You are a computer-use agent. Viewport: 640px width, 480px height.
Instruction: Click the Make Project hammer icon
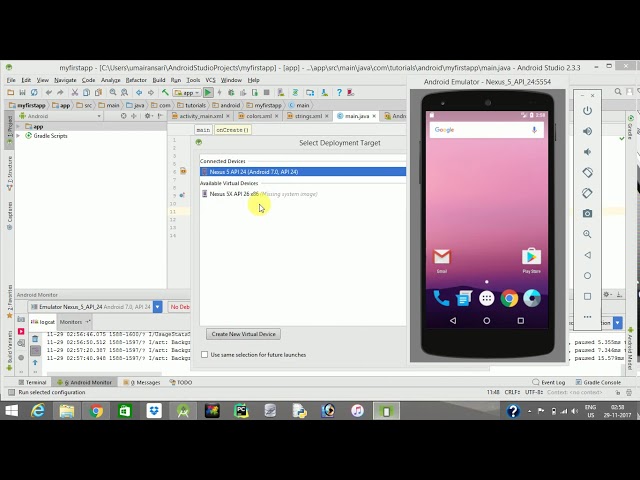(x=165, y=93)
